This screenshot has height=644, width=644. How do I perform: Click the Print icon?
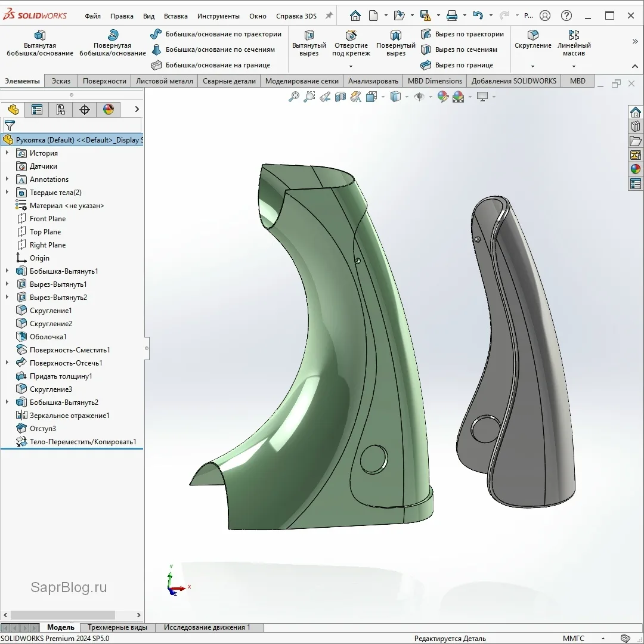(x=452, y=16)
